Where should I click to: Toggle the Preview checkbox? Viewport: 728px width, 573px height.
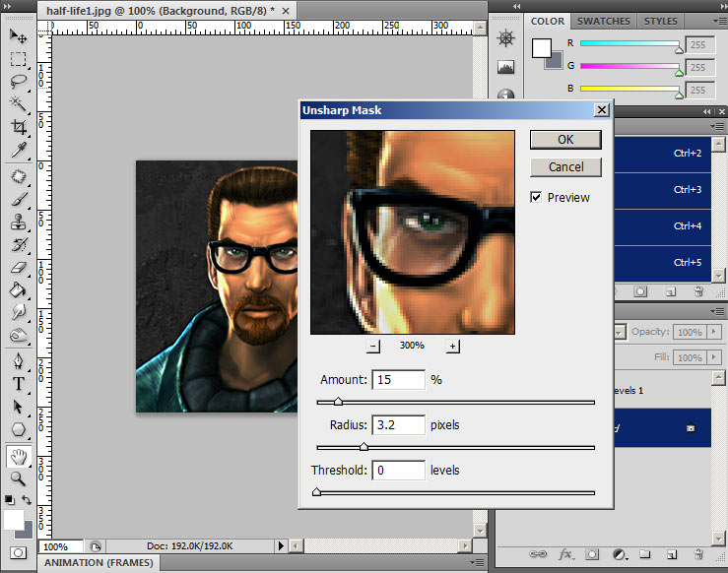536,197
